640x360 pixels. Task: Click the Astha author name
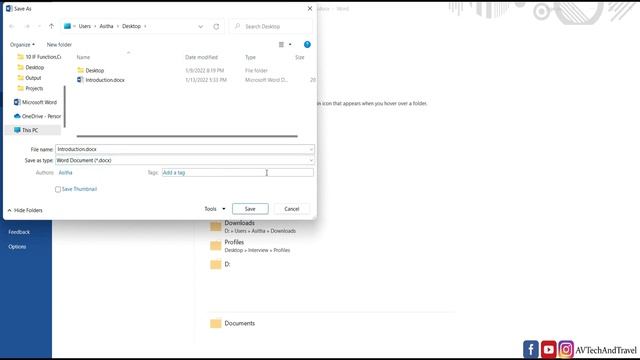tap(65, 173)
